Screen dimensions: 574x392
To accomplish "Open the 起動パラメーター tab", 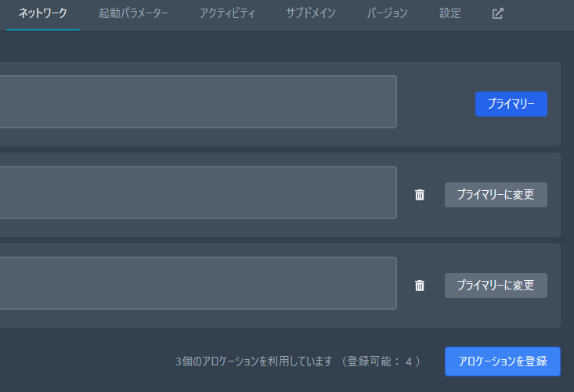I will click(x=133, y=13).
